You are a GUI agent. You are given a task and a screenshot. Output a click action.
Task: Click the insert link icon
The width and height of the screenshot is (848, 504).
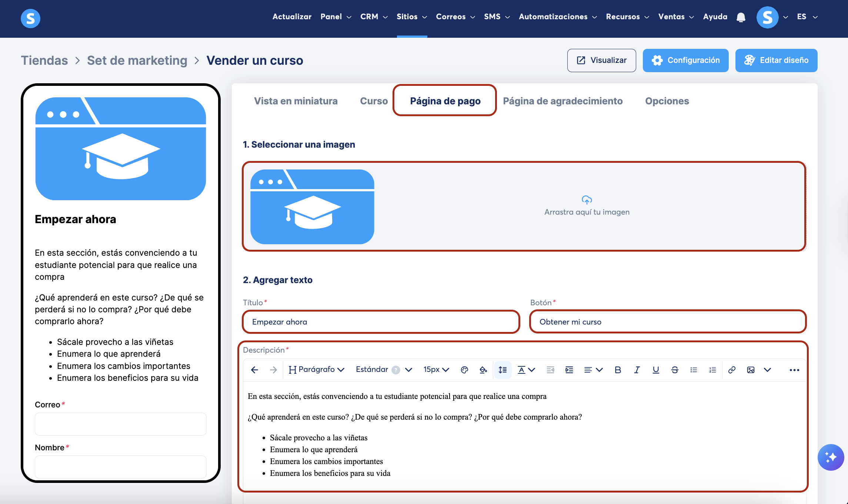(732, 370)
